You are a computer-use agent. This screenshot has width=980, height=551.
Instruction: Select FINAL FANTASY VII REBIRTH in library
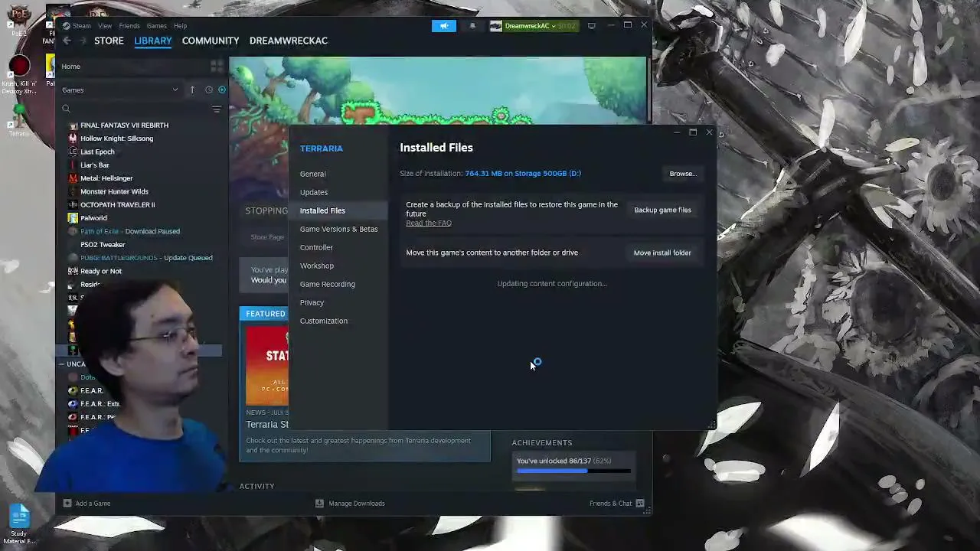point(124,126)
